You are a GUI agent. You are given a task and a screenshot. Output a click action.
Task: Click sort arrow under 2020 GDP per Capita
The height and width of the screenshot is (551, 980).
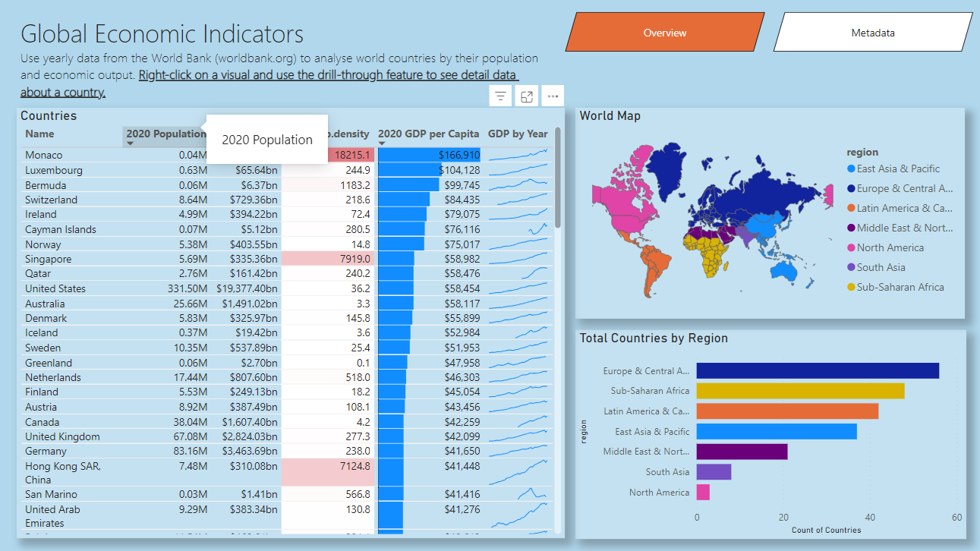(382, 143)
